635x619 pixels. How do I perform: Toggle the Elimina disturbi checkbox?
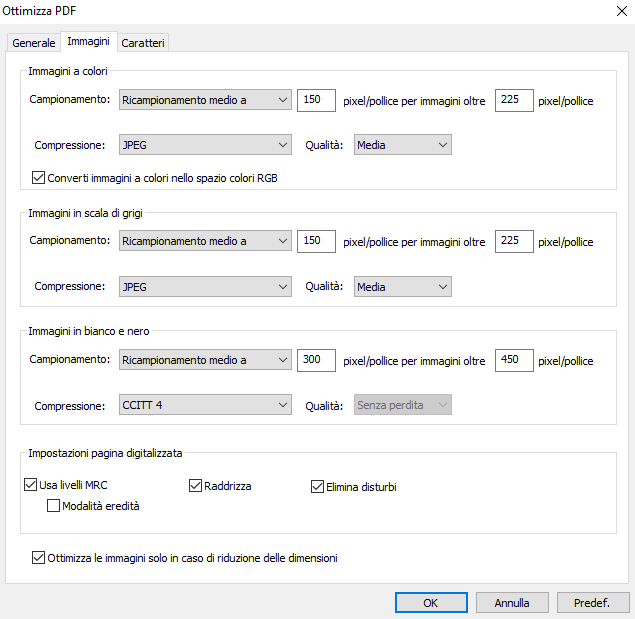pos(318,487)
